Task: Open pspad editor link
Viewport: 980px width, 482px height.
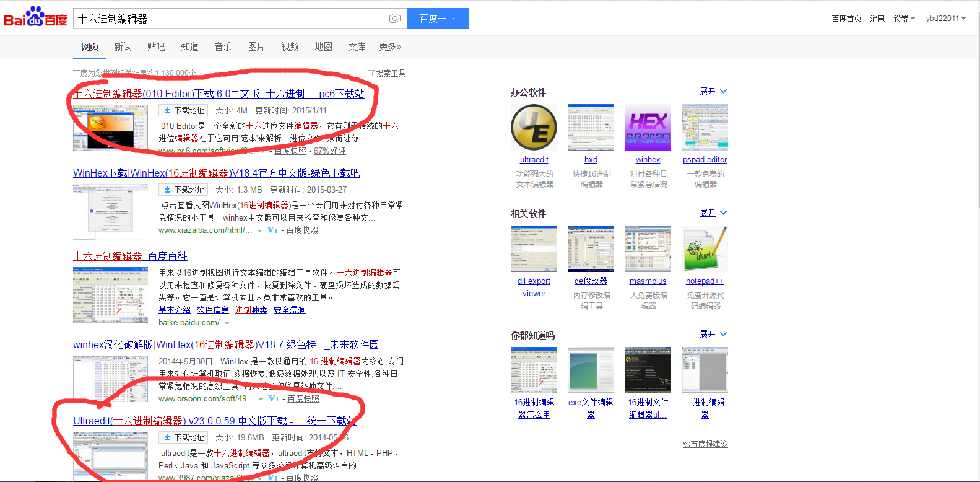Action: pyautogui.click(x=705, y=160)
